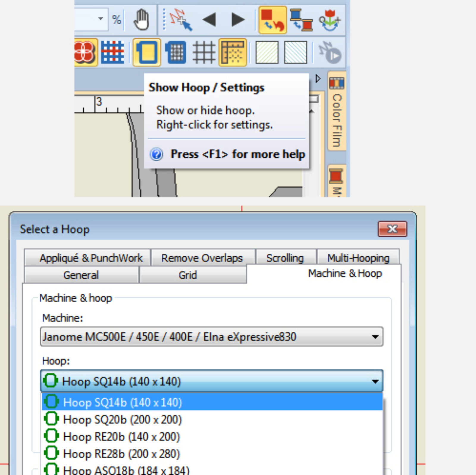476x475 pixels.
Task: Open the Color Film side panel
Action: click(337, 111)
